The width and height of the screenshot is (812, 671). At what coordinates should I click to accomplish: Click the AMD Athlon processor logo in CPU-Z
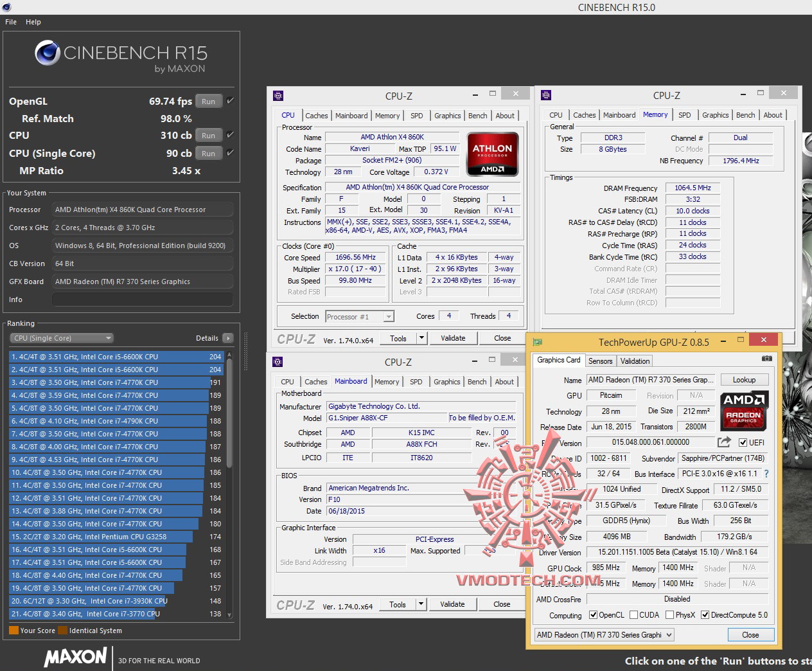(492, 154)
